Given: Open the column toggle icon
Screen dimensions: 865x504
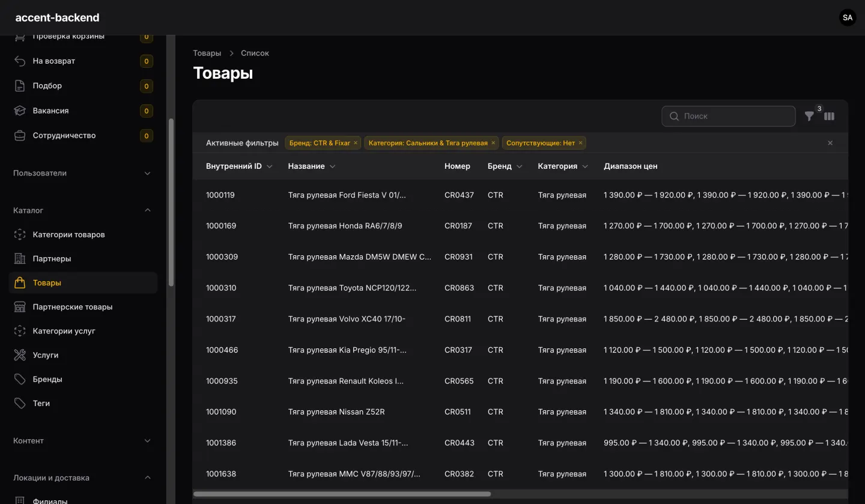Looking at the screenshot, I should click(830, 117).
